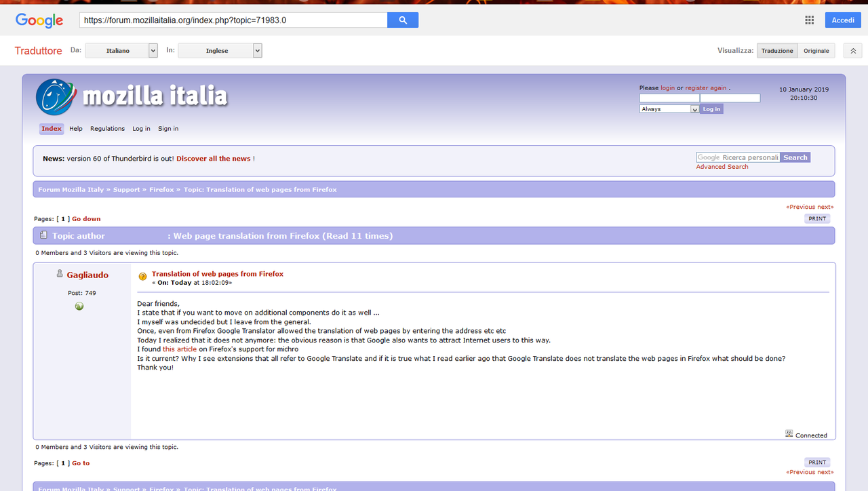Image resolution: width=868 pixels, height=491 pixels.
Task: Click the login link in header
Action: point(668,88)
